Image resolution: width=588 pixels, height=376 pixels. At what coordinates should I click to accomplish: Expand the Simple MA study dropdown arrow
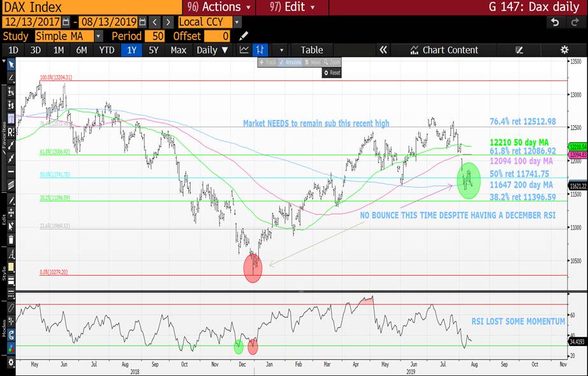click(98, 36)
